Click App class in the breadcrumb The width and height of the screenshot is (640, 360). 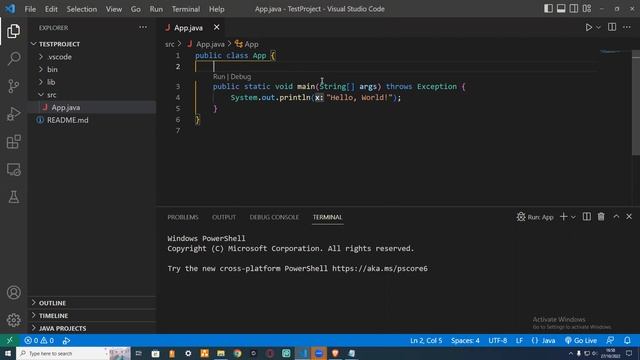[247, 44]
